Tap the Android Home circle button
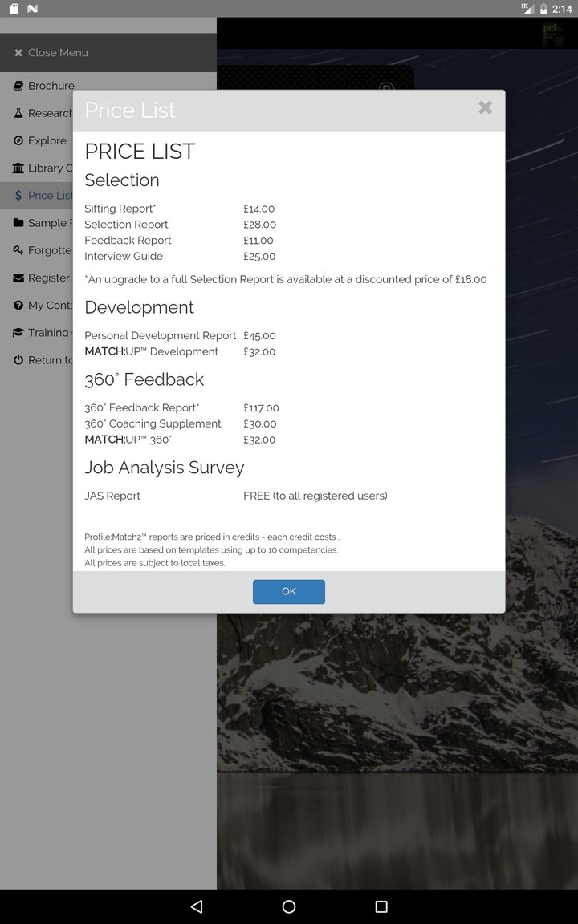The width and height of the screenshot is (578, 924). [x=288, y=906]
